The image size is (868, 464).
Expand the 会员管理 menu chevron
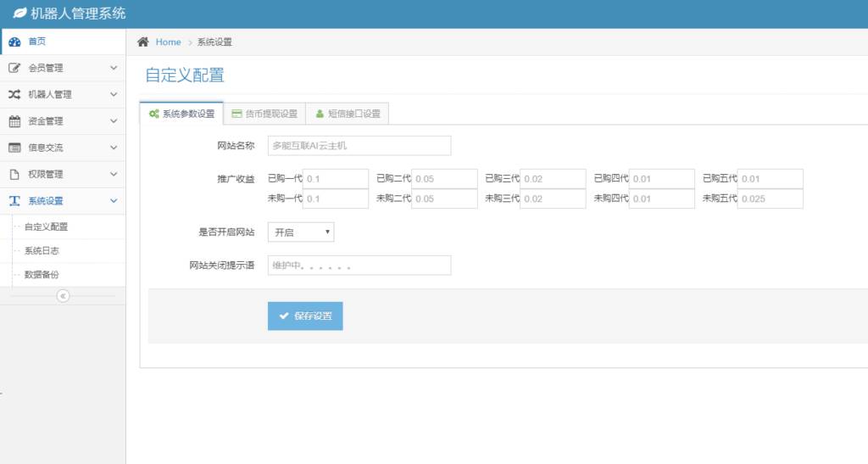[114, 68]
